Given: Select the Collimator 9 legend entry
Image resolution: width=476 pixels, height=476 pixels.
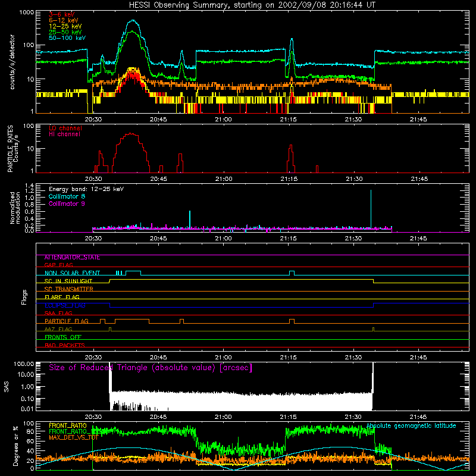Looking at the screenshot, I should click(x=67, y=203).
